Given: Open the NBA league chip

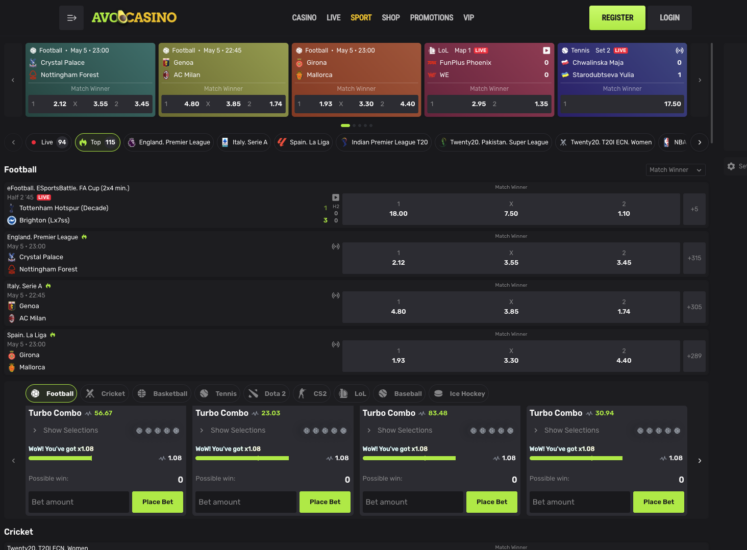Looking at the screenshot, I should point(674,142).
